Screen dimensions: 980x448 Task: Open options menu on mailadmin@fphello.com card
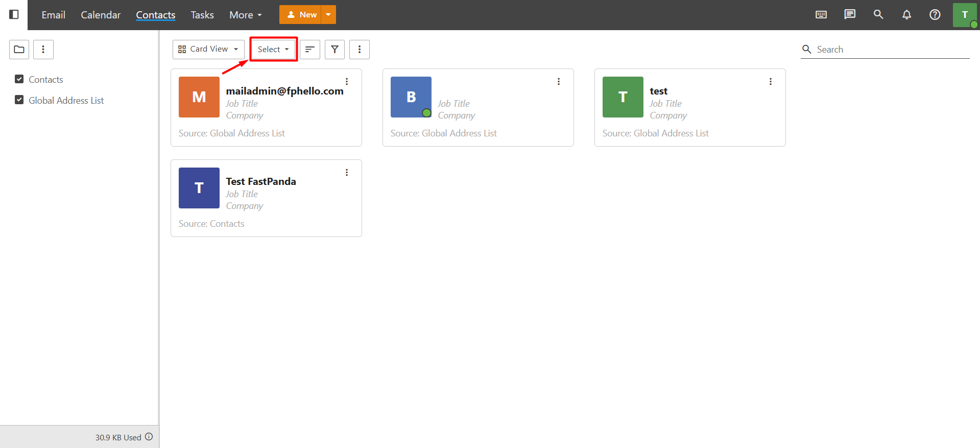pyautogui.click(x=347, y=82)
